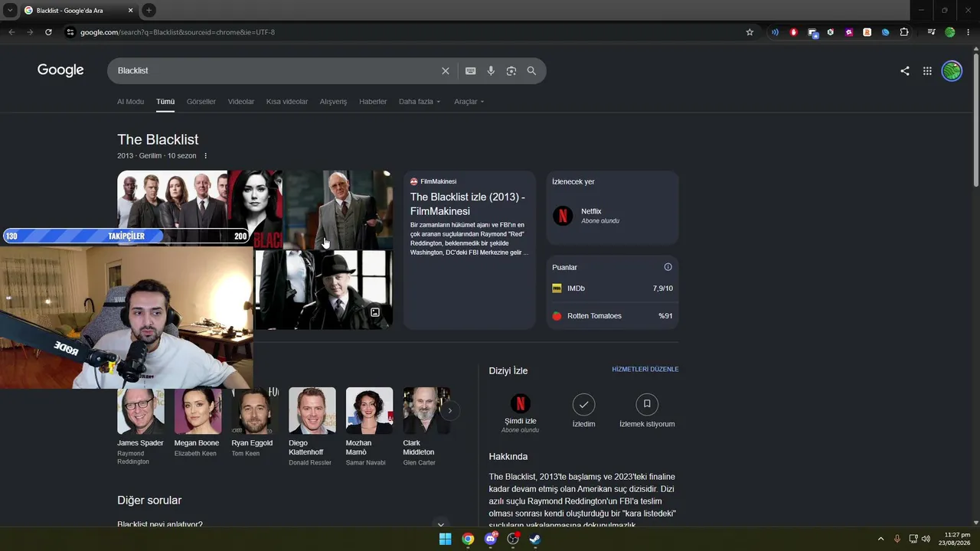Image resolution: width=980 pixels, height=551 pixels.
Task: Open the Mozhan Marnò cast photo
Action: [x=369, y=411]
